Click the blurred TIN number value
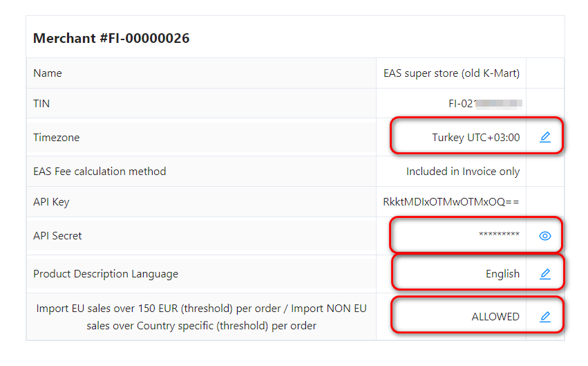Image resolution: width=588 pixels, height=366 pixels. (485, 104)
